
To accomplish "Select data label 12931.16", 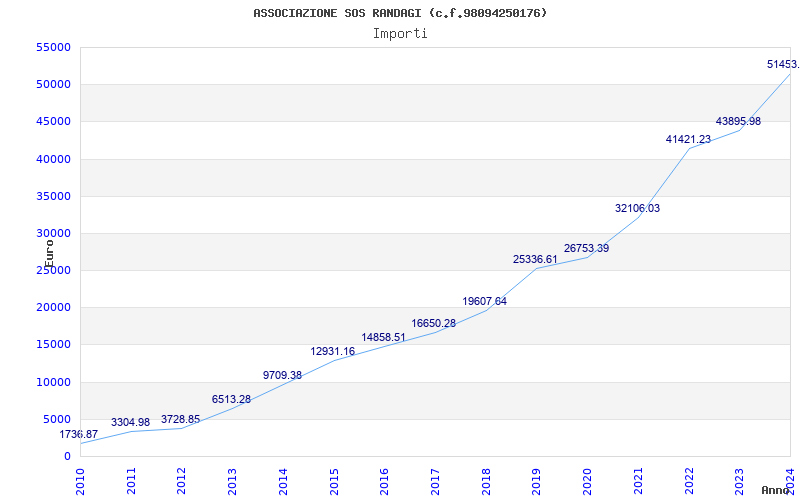I will (x=333, y=352).
